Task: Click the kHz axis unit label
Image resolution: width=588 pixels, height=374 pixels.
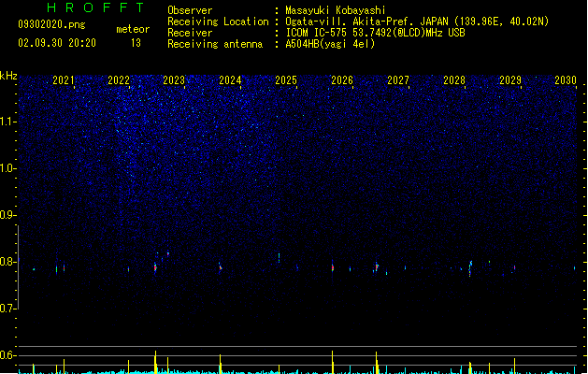Action: coord(8,76)
